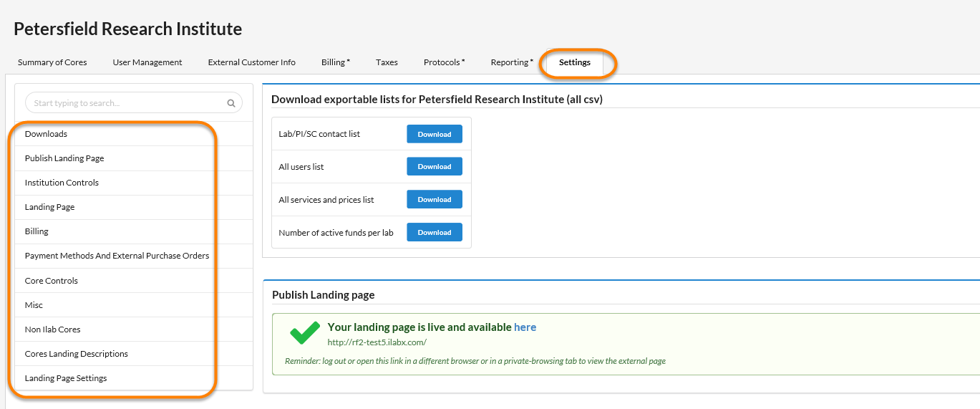Download all services and prices list
Viewport: 980px width, 409px height.
[435, 200]
